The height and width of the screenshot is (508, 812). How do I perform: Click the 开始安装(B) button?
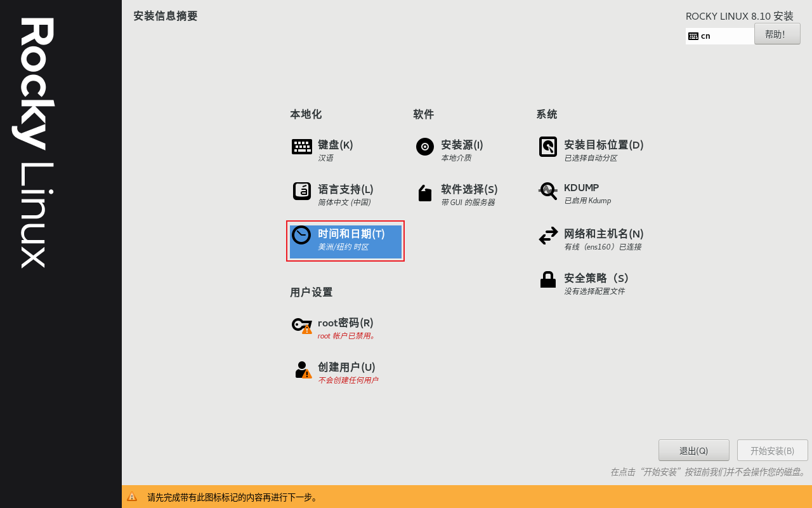(x=771, y=450)
